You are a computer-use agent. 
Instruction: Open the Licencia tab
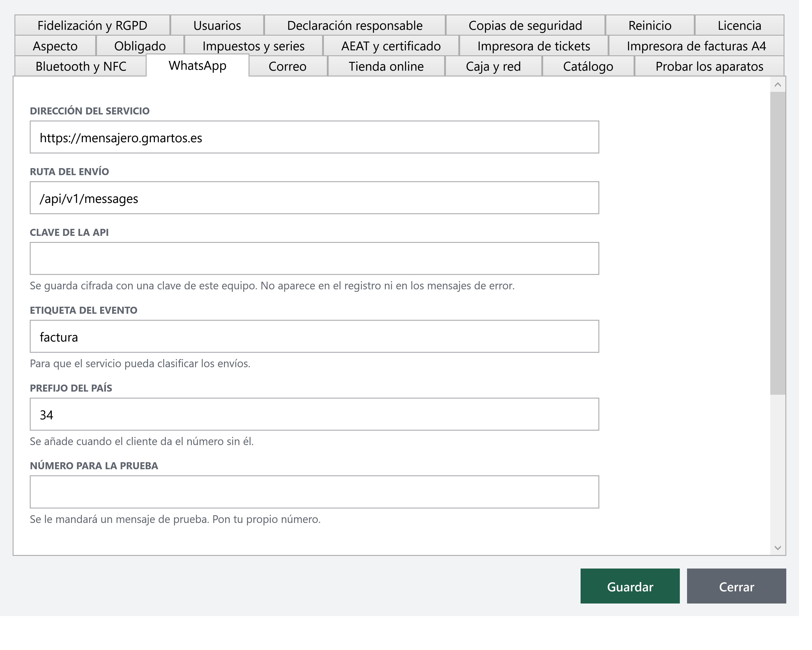tap(739, 25)
